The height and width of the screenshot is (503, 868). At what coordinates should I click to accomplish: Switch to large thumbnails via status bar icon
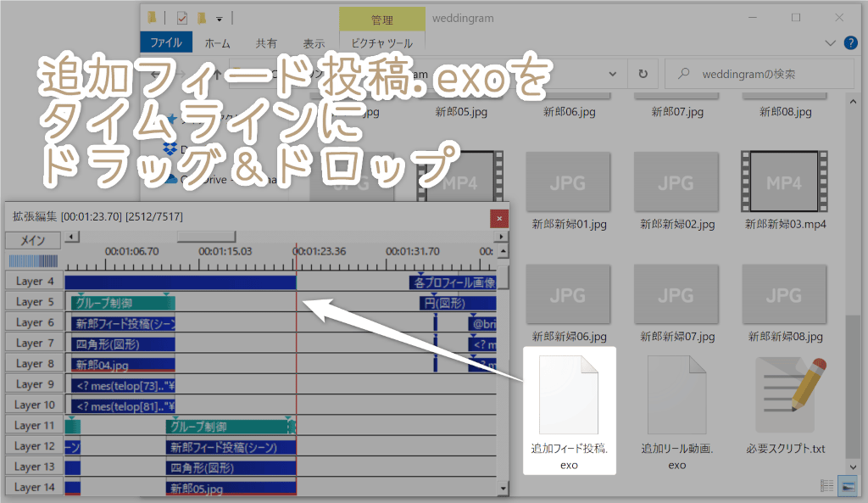[848, 485]
